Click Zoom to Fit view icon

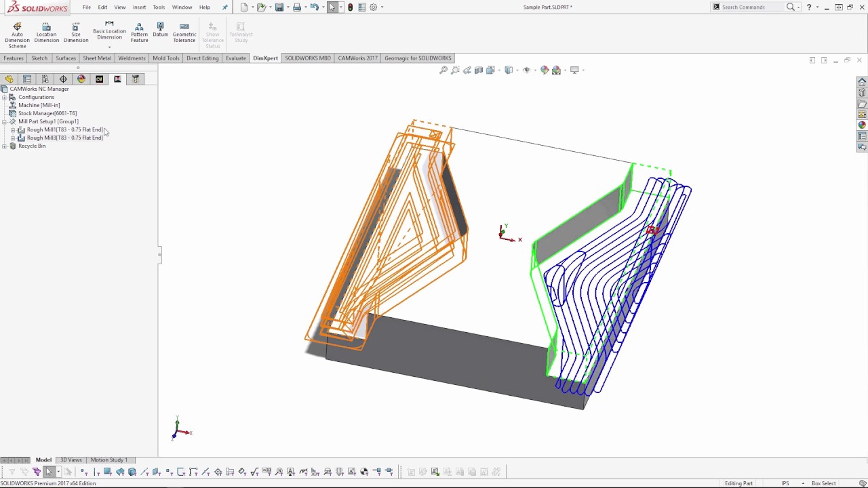pyautogui.click(x=443, y=70)
